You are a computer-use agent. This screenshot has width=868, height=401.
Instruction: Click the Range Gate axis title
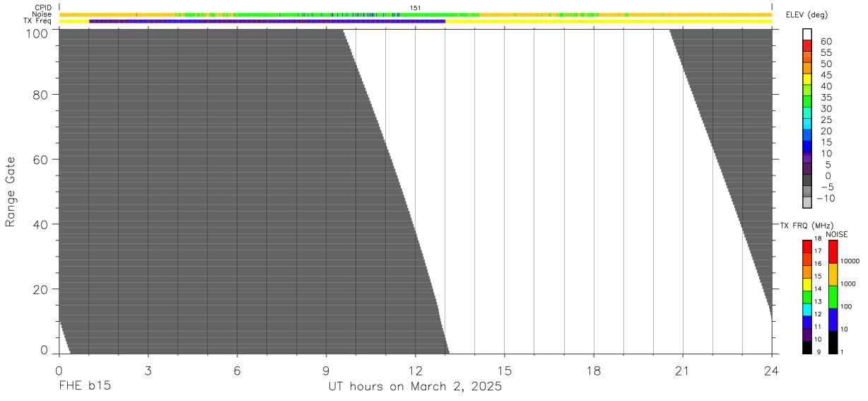pos(11,192)
